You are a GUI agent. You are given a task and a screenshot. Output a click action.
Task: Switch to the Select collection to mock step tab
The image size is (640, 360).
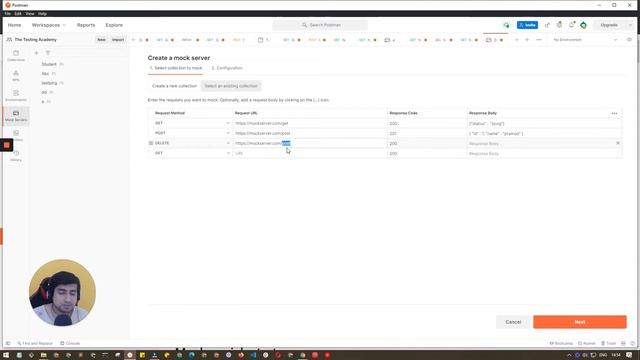tap(176, 68)
